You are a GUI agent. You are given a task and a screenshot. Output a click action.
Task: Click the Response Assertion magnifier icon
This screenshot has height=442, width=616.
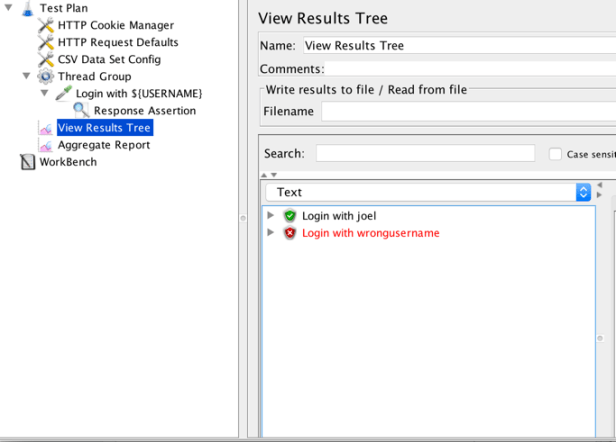point(81,110)
